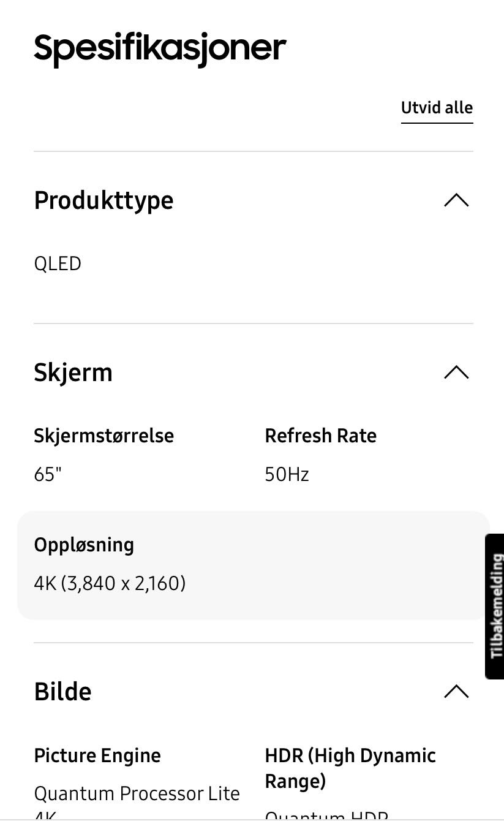The height and width of the screenshot is (821, 504).
Task: Click the Produkttype section heading
Action: 103,200
